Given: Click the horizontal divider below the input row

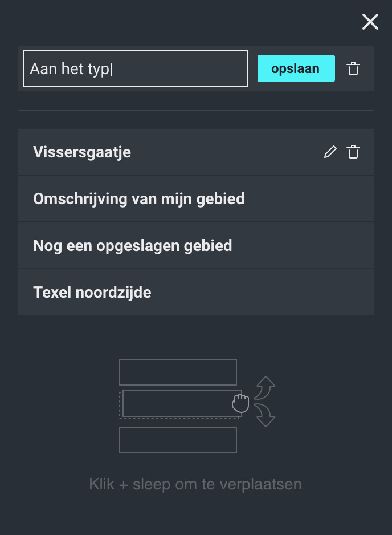Looking at the screenshot, I should [x=195, y=110].
